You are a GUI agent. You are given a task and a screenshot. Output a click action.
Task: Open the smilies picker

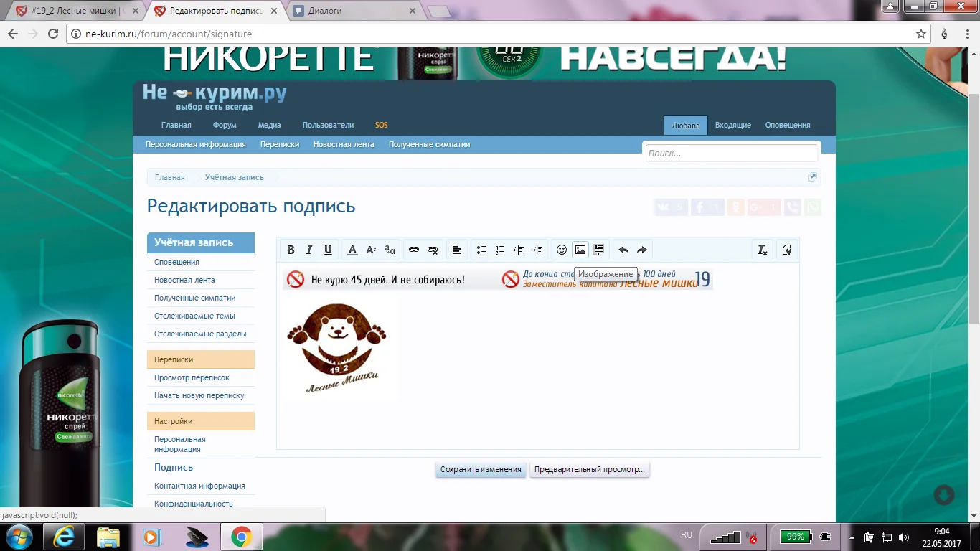pyautogui.click(x=562, y=250)
